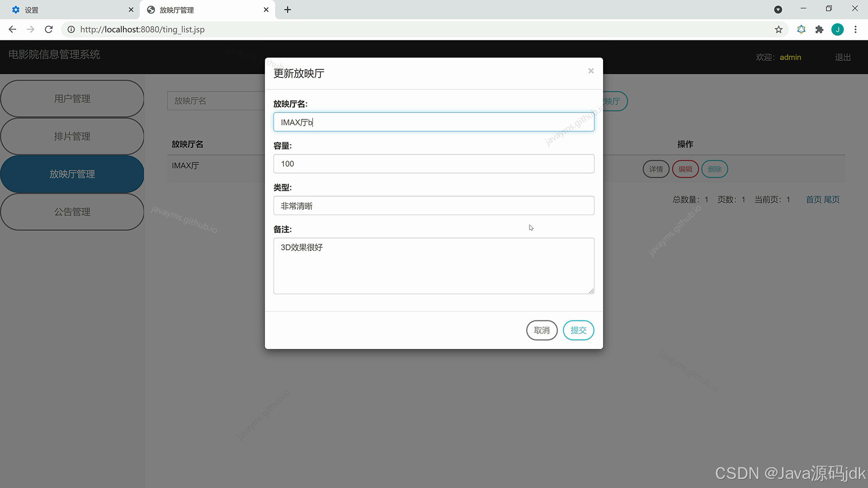Click the 操作 column header

click(685, 144)
